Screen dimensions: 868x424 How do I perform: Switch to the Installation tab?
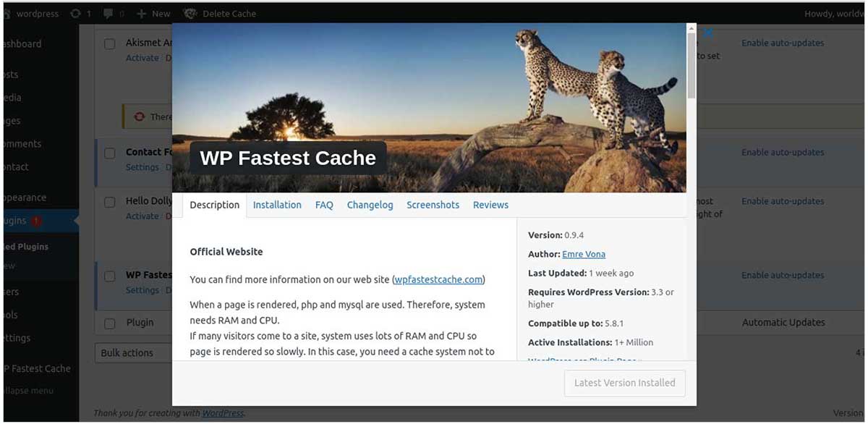277,205
